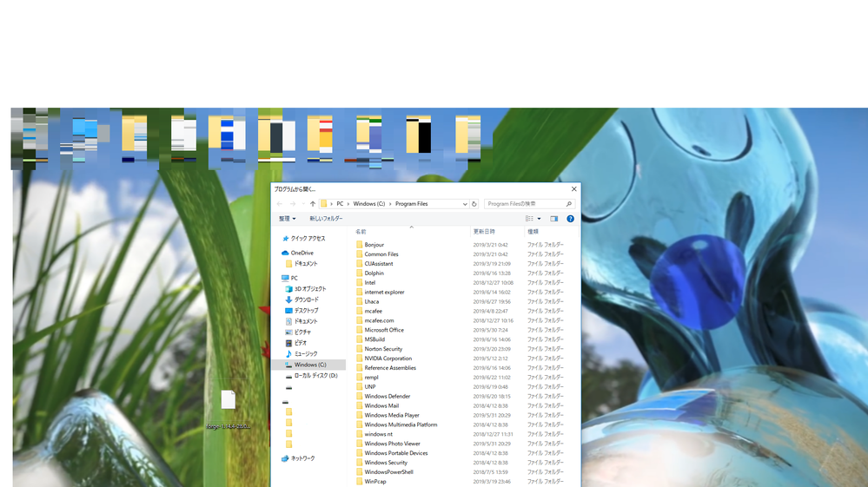Click the view layout icon

529,219
